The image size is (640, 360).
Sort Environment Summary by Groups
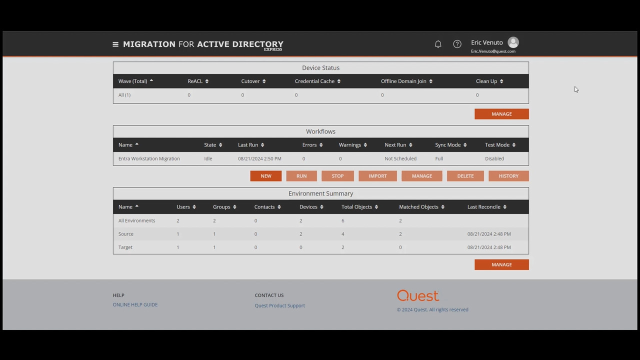[224, 207]
